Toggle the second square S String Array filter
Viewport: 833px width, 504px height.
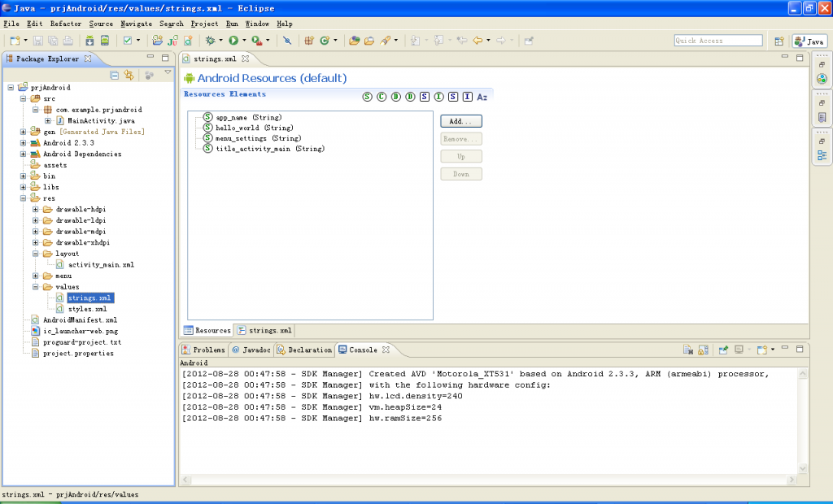click(x=452, y=97)
